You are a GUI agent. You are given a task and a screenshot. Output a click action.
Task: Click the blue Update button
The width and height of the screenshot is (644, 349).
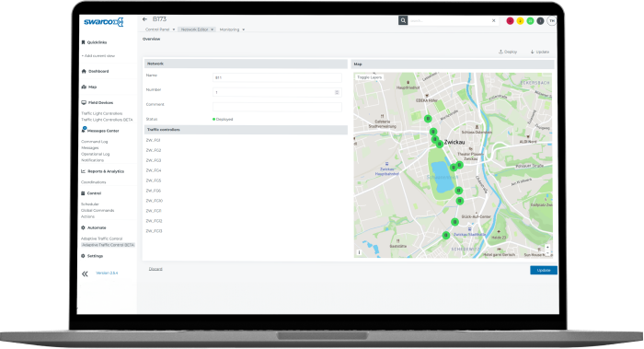(x=544, y=270)
